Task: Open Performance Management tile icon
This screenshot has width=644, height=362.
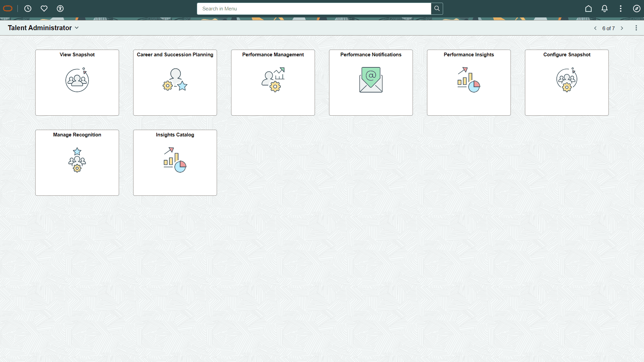Action: pyautogui.click(x=273, y=80)
